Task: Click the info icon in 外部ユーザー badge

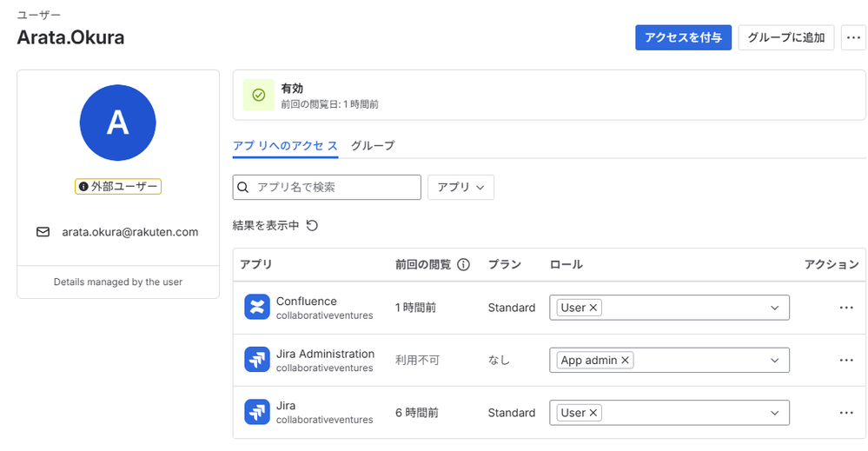Action: 83,187
